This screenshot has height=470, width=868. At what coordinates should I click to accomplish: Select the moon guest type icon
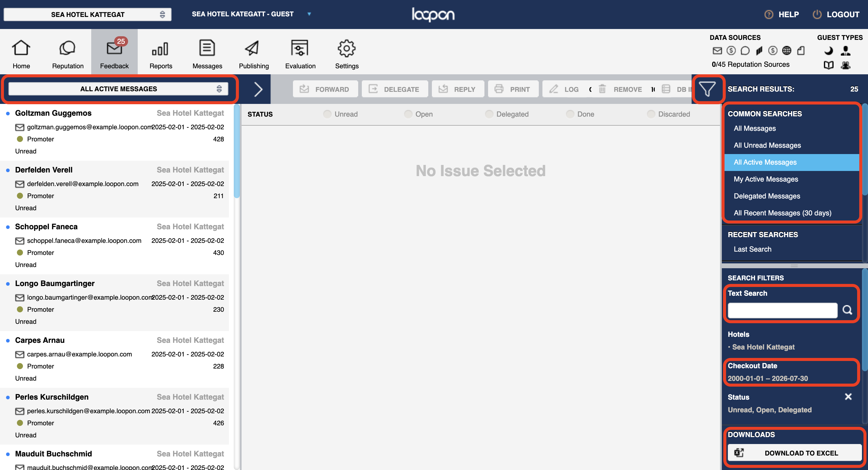click(x=828, y=51)
